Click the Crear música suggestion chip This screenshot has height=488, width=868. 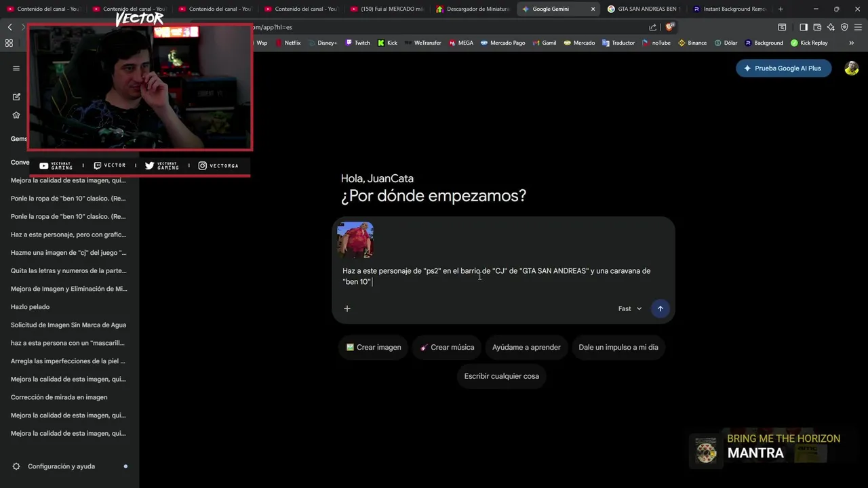click(447, 347)
